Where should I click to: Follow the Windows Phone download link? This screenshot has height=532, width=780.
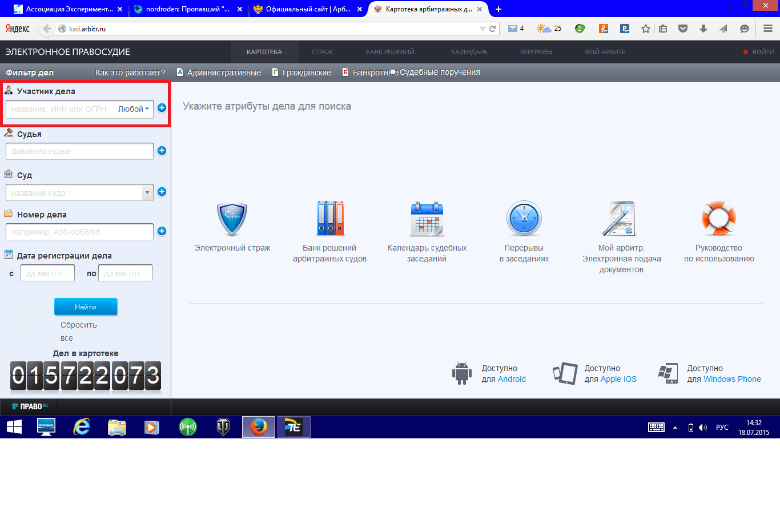pos(732,379)
